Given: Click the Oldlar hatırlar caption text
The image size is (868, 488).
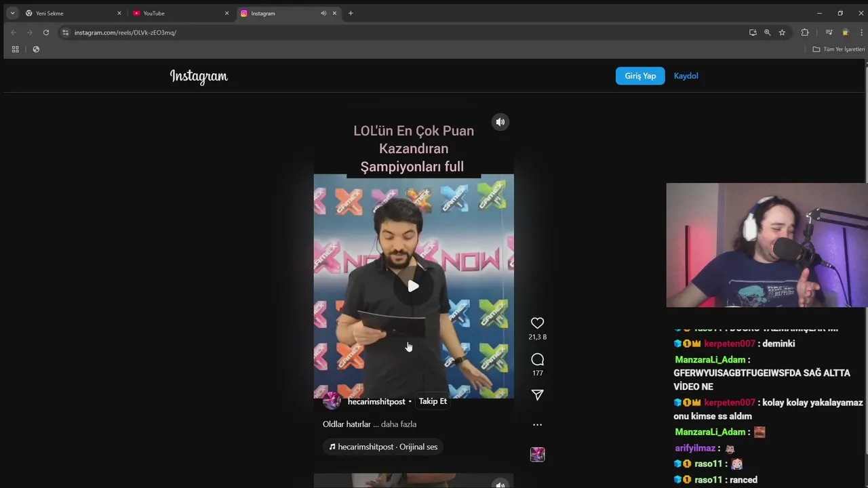Looking at the screenshot, I should pos(347,424).
